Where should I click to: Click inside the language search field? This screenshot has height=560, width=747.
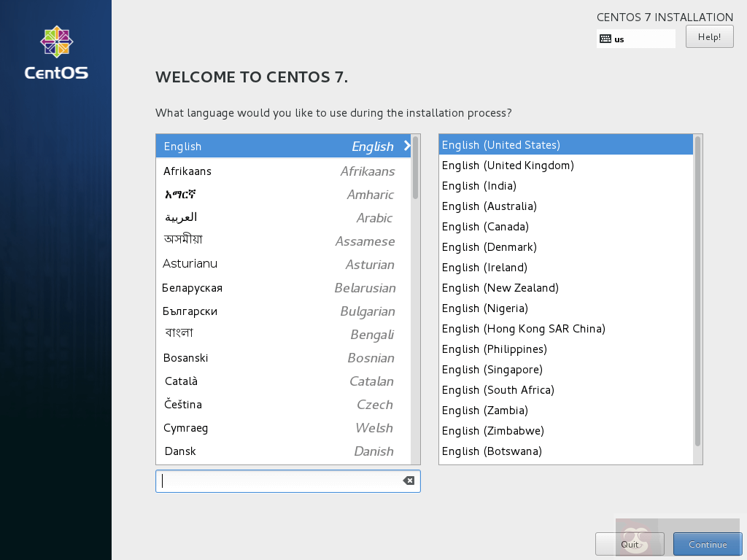coord(277,481)
